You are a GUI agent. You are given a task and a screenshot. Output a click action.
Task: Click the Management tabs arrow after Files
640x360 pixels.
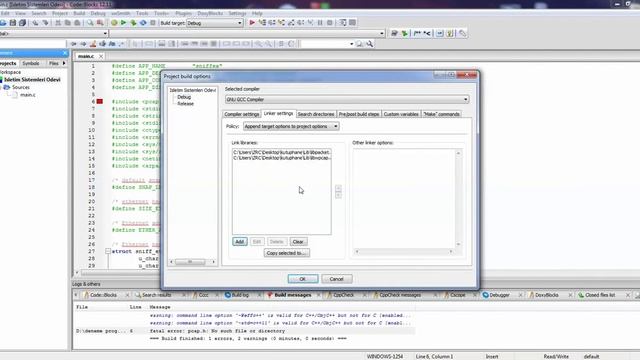point(64,63)
